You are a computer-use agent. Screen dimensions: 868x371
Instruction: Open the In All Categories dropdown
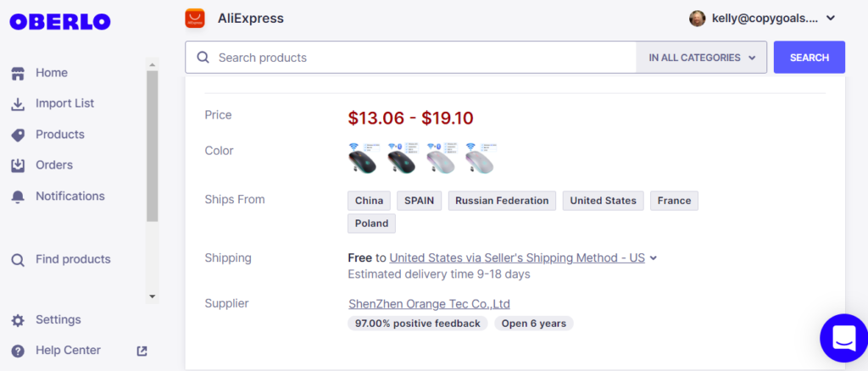tap(702, 58)
